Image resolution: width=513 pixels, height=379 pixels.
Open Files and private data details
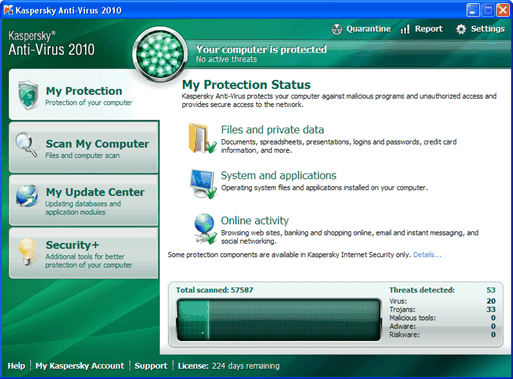pos(272,130)
